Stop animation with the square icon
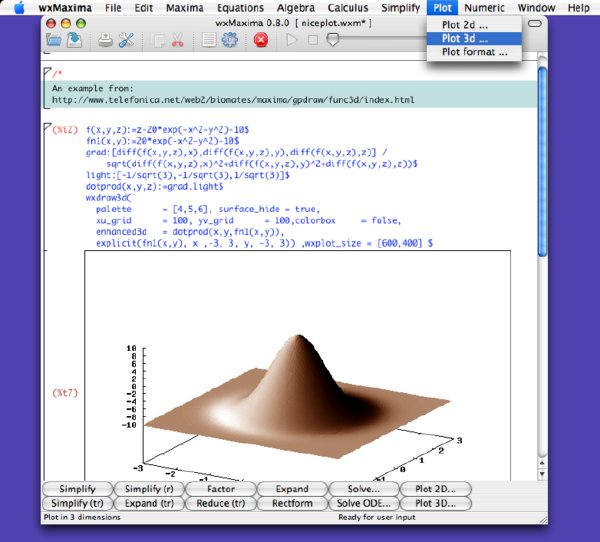This screenshot has height=542, width=600. (313, 40)
